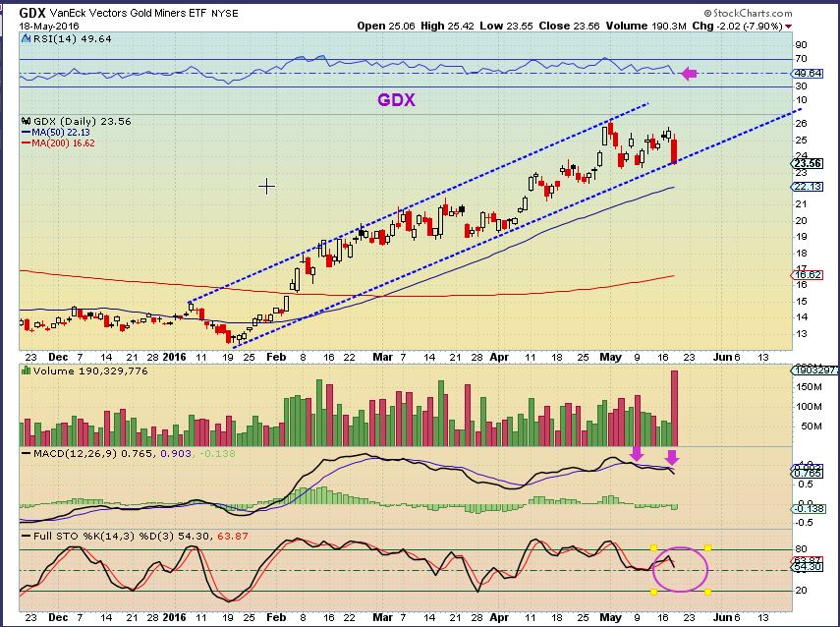The height and width of the screenshot is (627, 840).
Task: Click 'Feb' on the price chart date axis
Action: (276, 357)
